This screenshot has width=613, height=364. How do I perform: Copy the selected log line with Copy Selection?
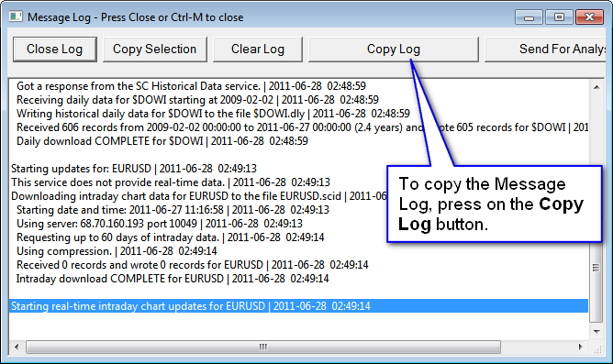click(155, 50)
